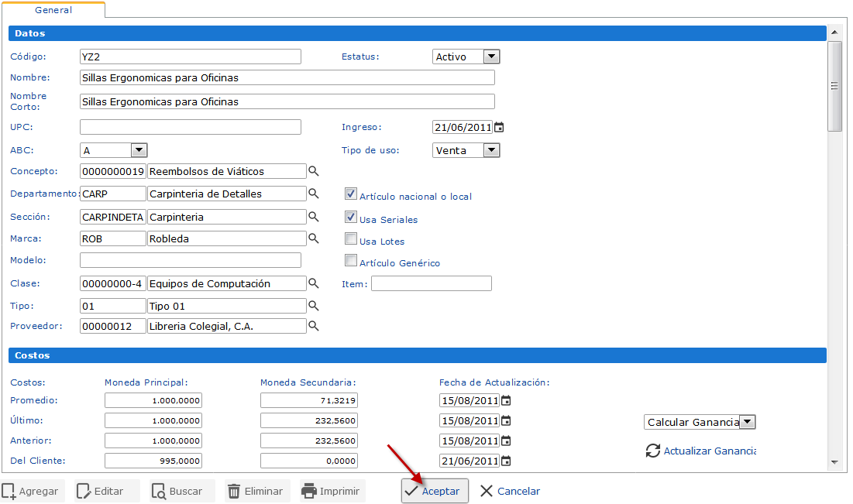Image resolution: width=853 pixels, height=504 pixels.
Task: Click the Carpinteria de Detalles description field
Action: [x=227, y=194]
